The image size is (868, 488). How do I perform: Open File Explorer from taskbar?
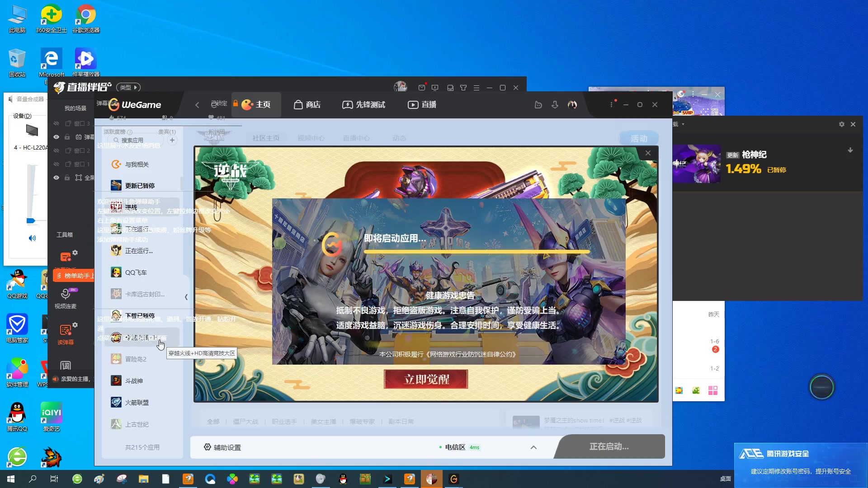click(143, 479)
